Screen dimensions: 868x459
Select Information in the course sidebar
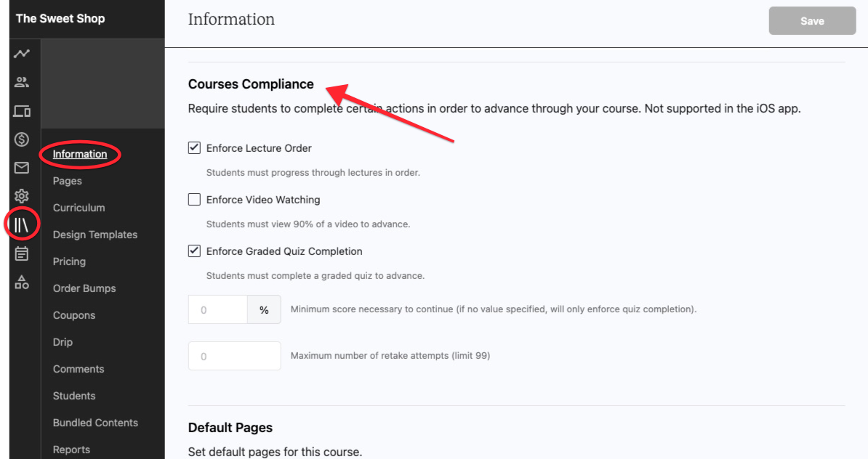(x=80, y=154)
